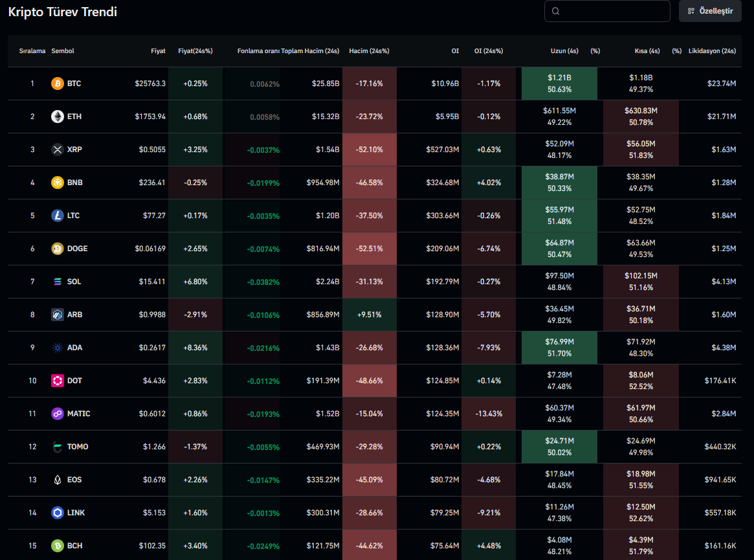Open the Özelleştir customize button
Image resolution: width=754 pixels, height=560 pixels.
coord(710,11)
